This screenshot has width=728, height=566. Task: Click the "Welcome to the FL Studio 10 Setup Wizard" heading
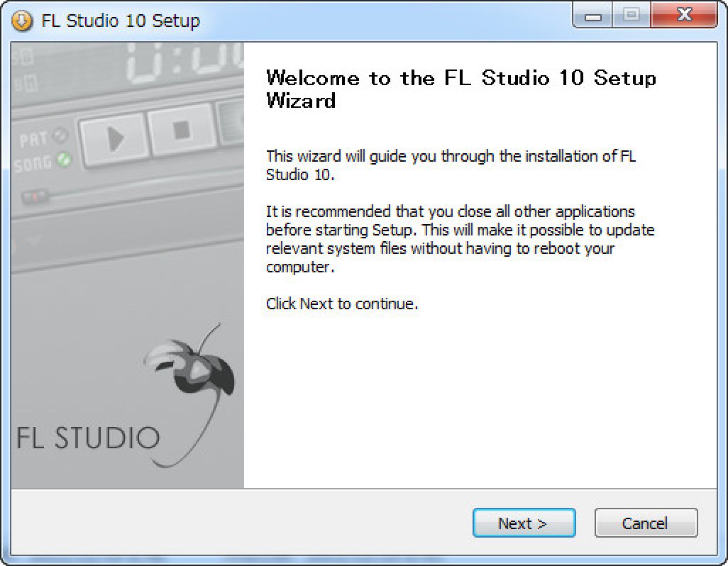[x=461, y=89]
